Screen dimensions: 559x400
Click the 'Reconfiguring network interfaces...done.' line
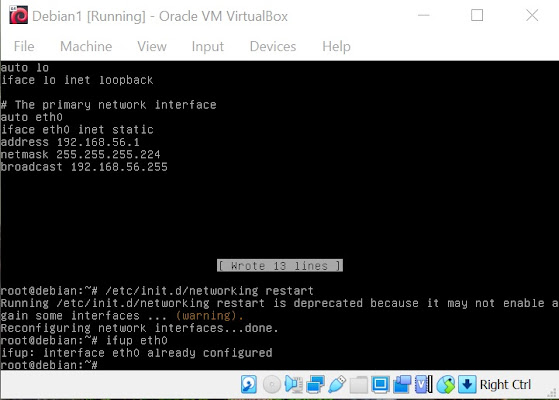(139, 328)
